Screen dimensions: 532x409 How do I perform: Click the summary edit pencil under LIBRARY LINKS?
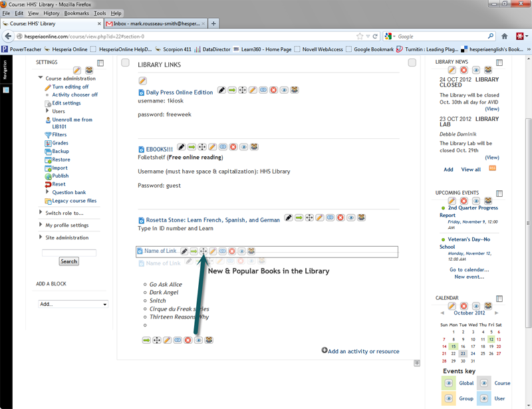coord(142,80)
